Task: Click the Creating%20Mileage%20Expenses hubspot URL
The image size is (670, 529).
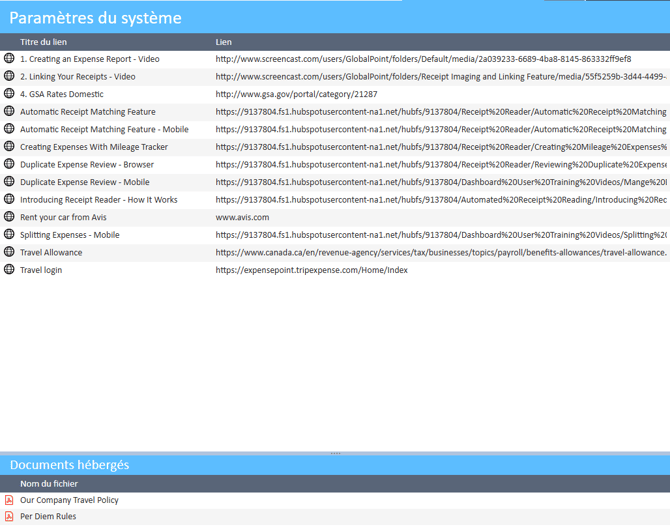Action: point(441,147)
